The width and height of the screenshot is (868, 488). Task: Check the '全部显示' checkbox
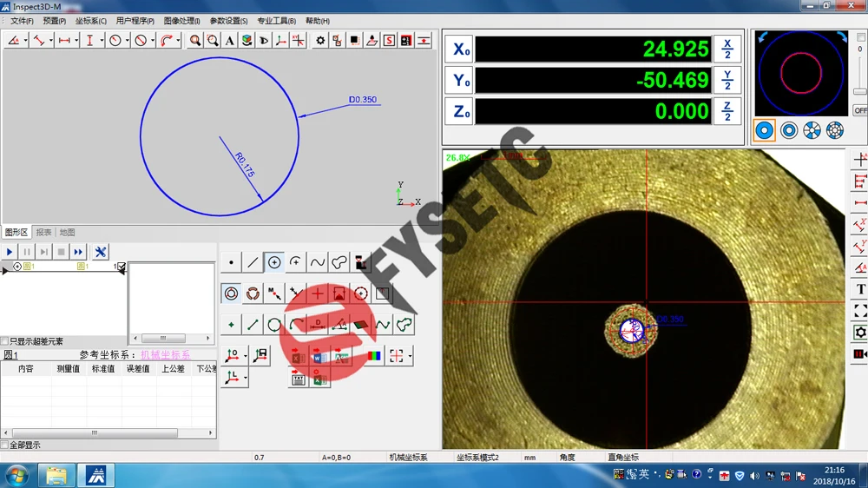[5, 445]
